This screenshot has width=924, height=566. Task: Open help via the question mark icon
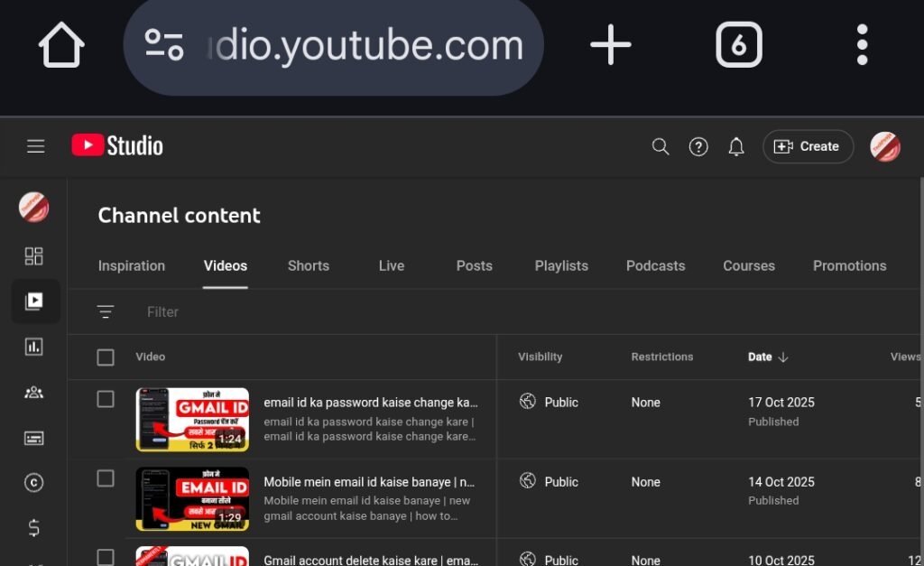point(698,146)
